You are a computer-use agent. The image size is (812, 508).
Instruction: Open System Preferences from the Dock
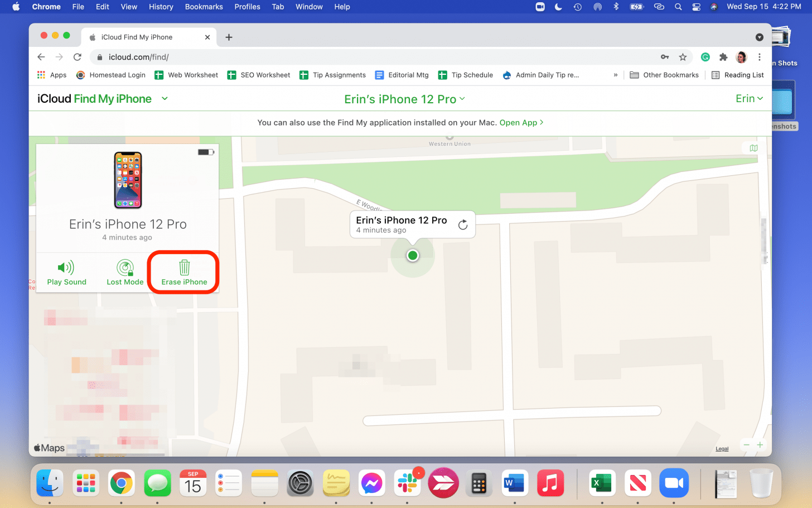(300, 483)
